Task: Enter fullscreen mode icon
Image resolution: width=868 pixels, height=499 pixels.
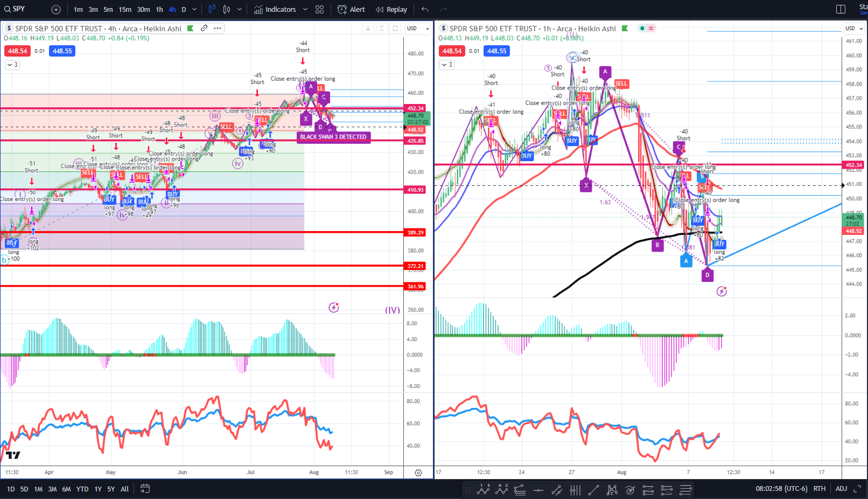Action: click(x=857, y=489)
